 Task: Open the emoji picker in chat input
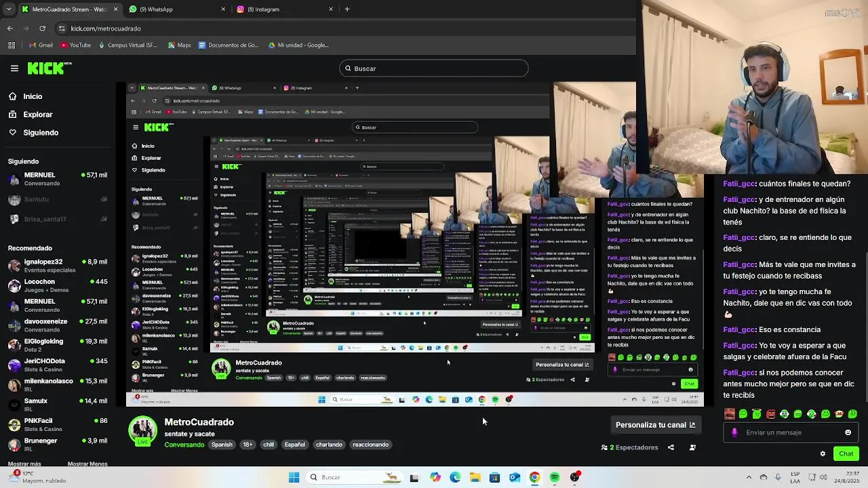(848, 432)
